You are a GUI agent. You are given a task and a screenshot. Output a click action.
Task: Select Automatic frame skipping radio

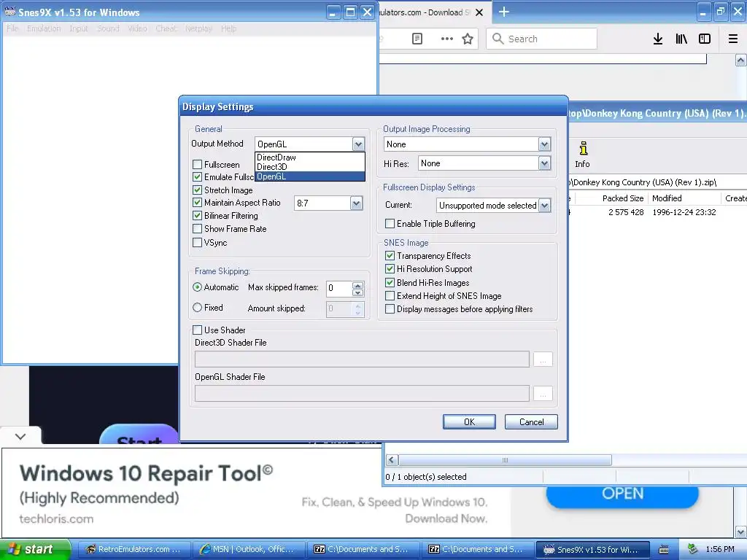[x=197, y=287]
